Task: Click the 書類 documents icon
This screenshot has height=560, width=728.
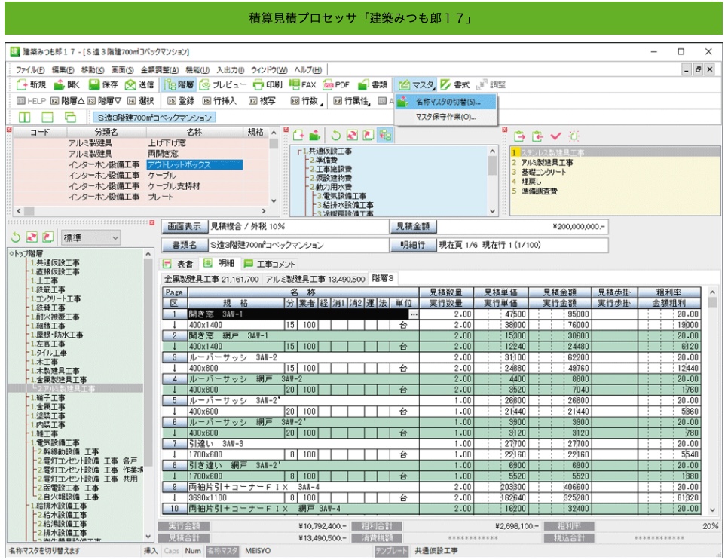Action: 372,84
